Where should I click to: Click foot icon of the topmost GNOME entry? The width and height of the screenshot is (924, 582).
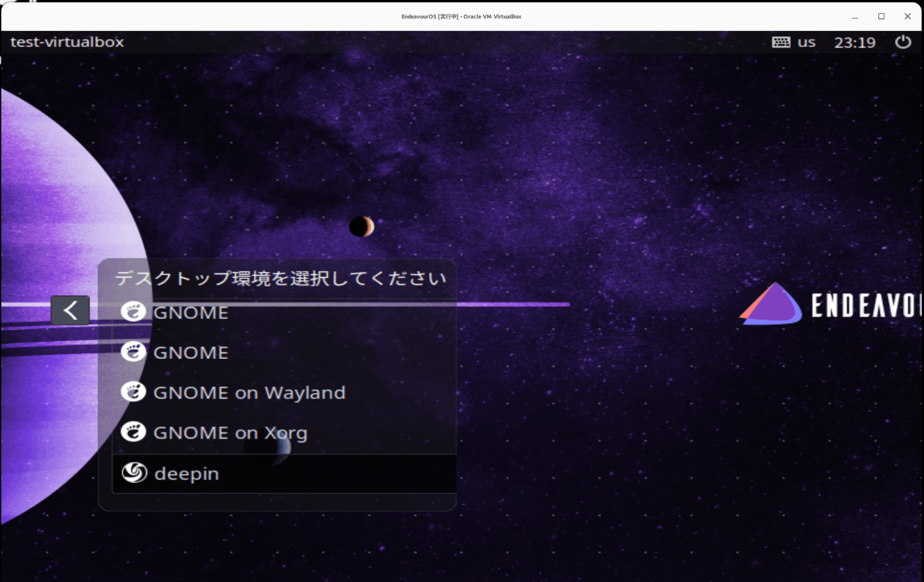[x=133, y=311]
